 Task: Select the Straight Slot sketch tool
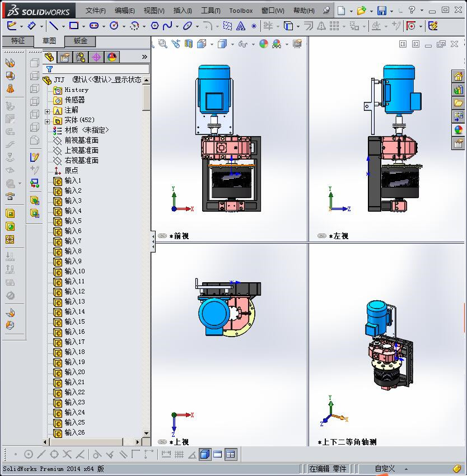click(93, 25)
